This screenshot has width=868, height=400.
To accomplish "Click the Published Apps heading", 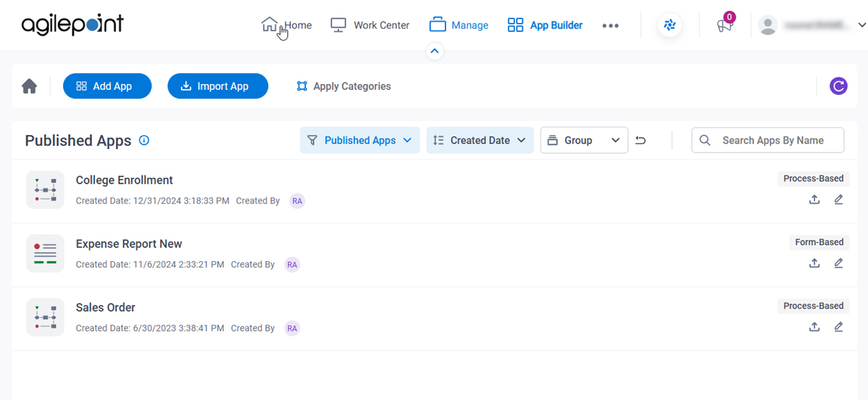I will (78, 140).
